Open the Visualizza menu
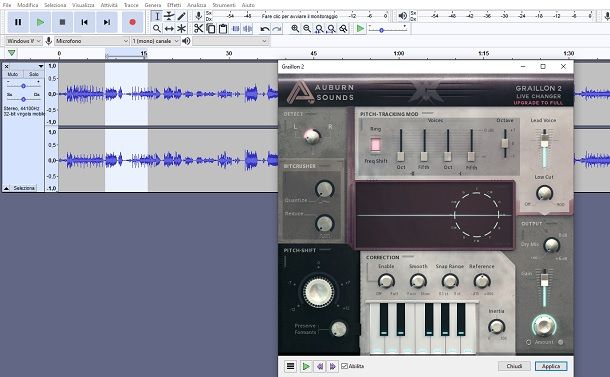 point(83,5)
